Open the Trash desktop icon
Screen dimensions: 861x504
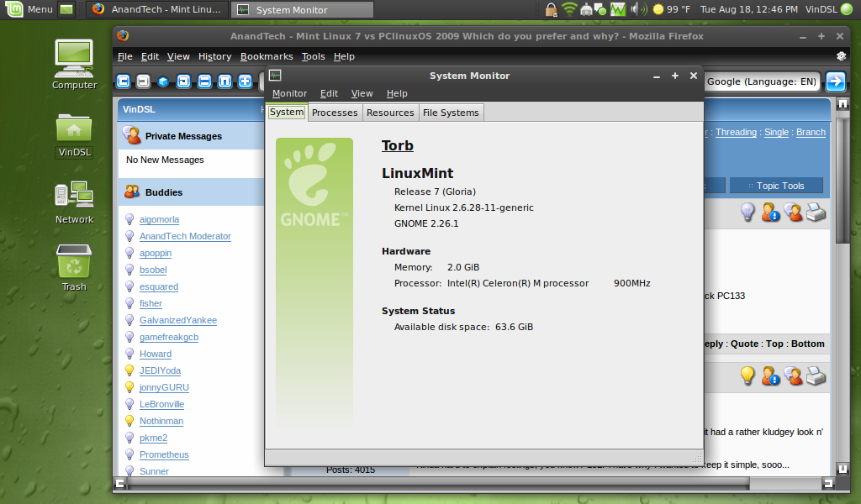point(74,268)
